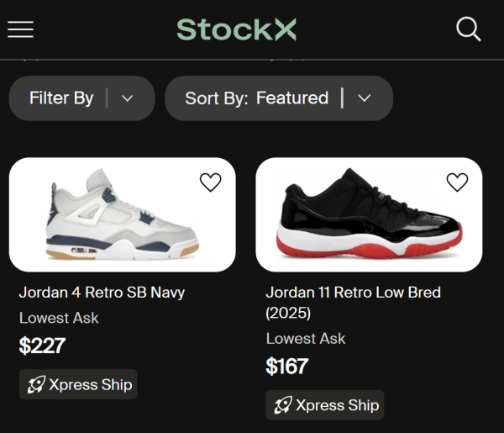Screen dimensions: 504x433
Task: View the Jordan 11 Bred sneaker image
Action: (369, 217)
